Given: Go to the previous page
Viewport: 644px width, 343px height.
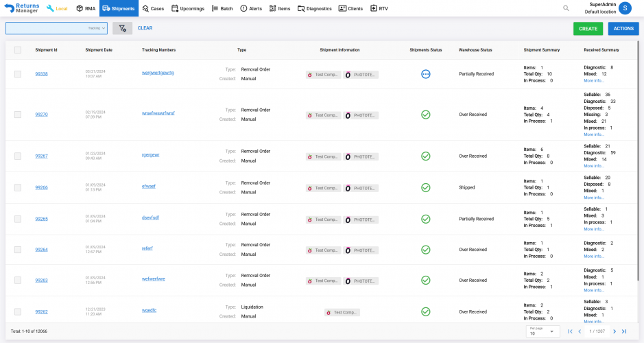Looking at the screenshot, I should (x=580, y=331).
